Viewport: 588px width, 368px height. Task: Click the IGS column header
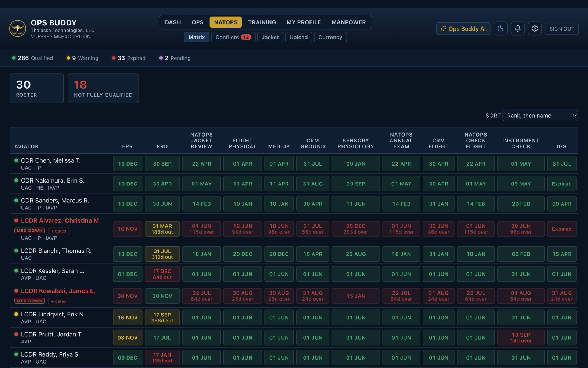tap(562, 146)
